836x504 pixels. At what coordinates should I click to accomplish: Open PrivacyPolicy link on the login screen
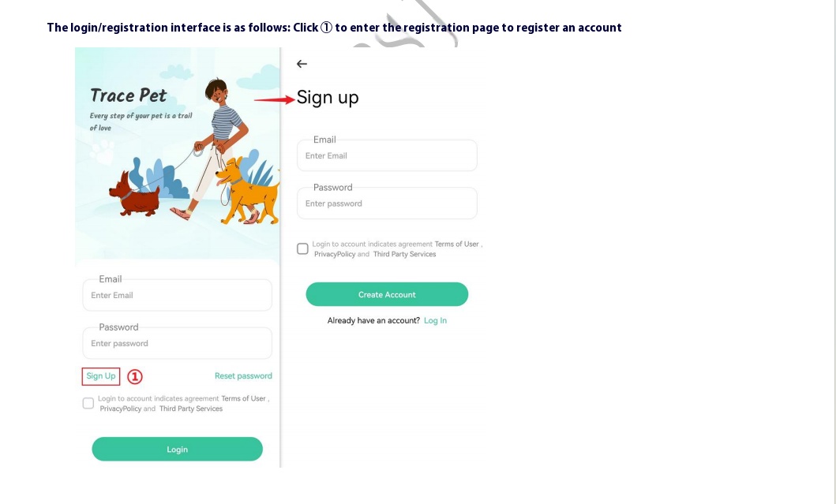[120, 409]
